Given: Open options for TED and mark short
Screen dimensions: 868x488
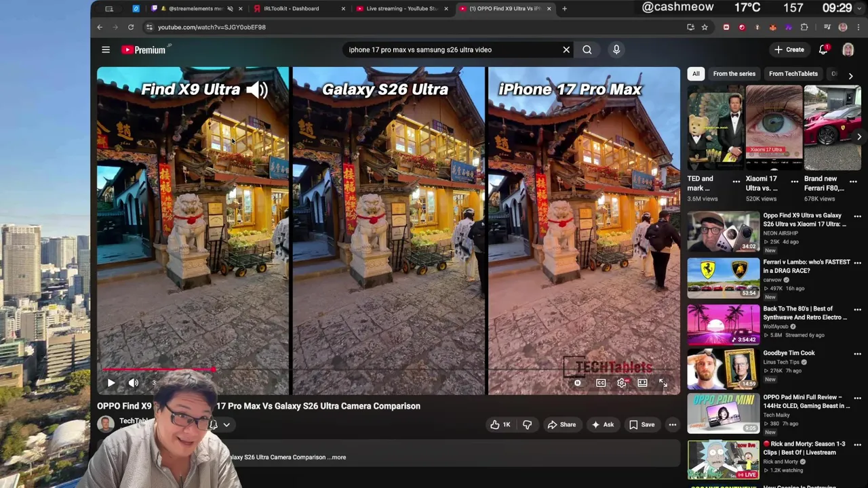Looking at the screenshot, I should pyautogui.click(x=736, y=182).
